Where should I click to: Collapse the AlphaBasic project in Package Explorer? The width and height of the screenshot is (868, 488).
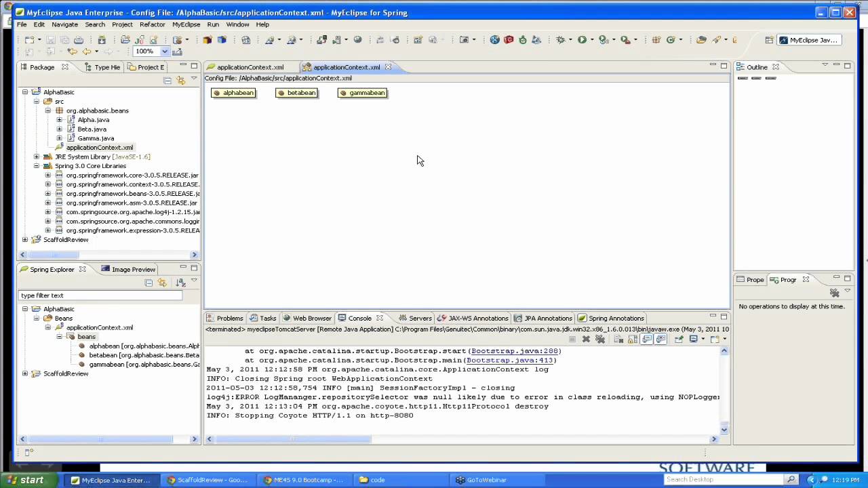click(25, 92)
